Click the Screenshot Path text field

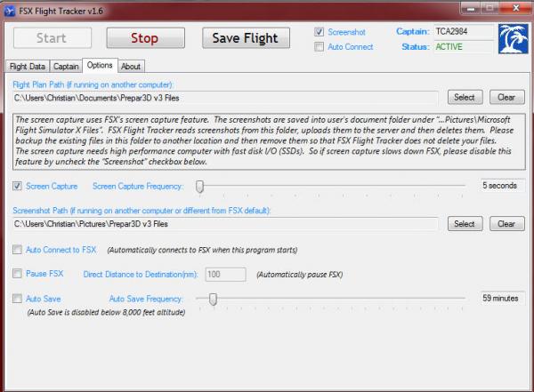pos(226,224)
